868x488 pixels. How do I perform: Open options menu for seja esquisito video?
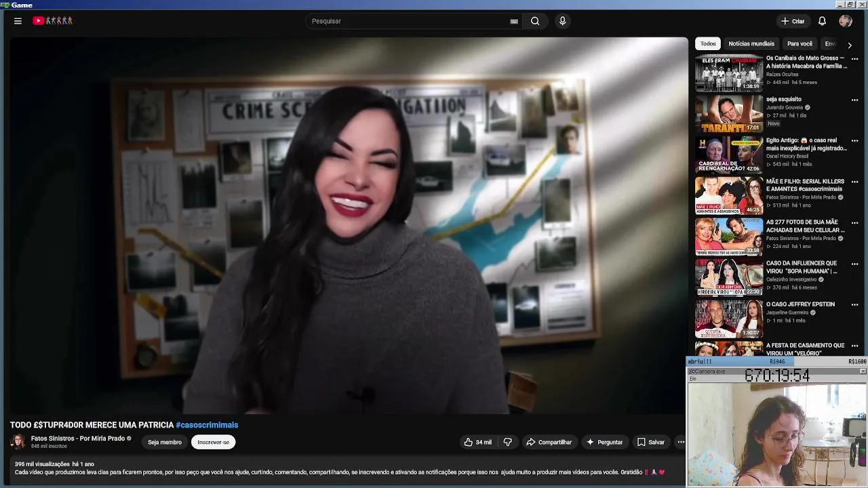[x=854, y=100]
